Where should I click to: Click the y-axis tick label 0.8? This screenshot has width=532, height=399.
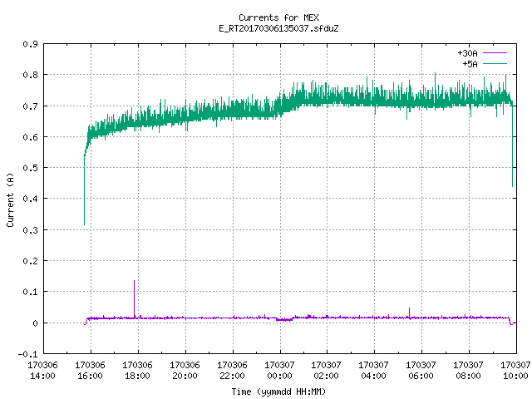point(30,75)
